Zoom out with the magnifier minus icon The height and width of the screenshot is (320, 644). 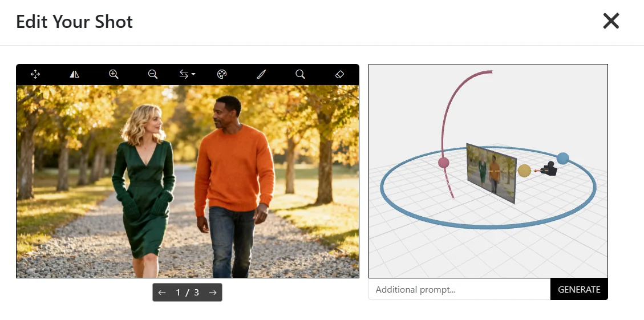153,74
